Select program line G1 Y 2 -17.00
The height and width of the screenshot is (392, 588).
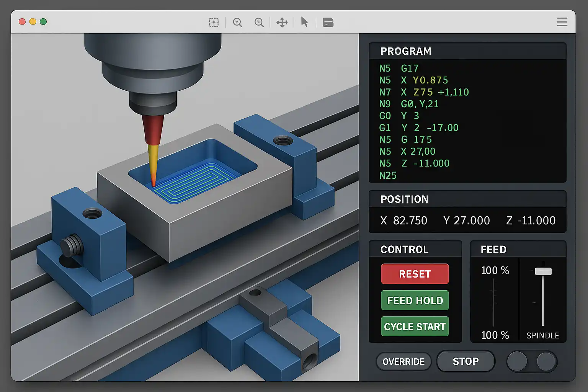point(418,128)
